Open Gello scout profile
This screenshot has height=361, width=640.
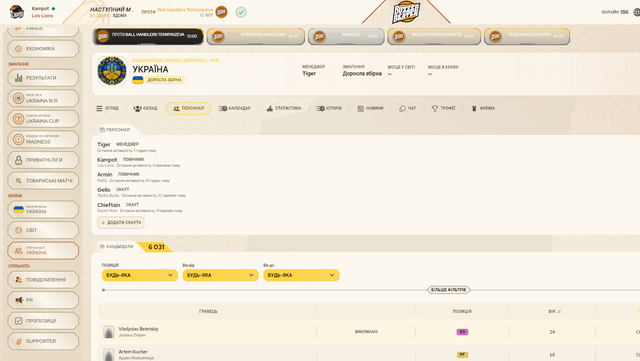coord(104,190)
